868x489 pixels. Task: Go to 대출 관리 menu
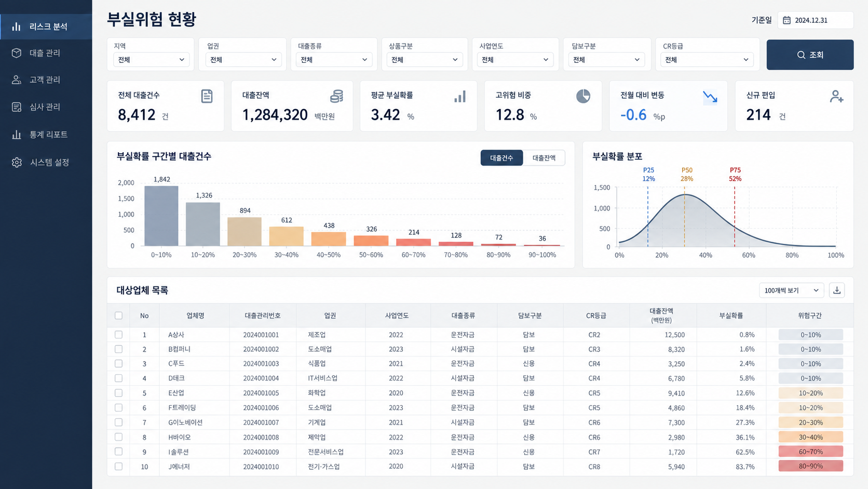[x=46, y=53]
